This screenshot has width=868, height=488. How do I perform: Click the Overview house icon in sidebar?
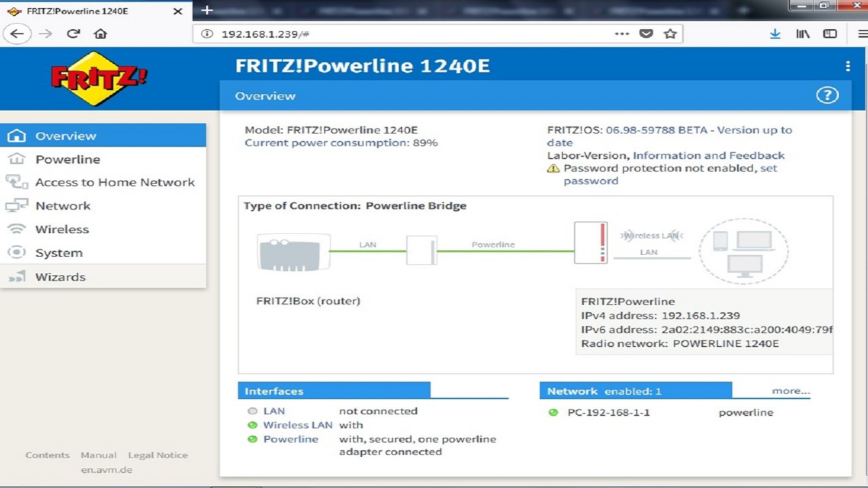click(16, 136)
